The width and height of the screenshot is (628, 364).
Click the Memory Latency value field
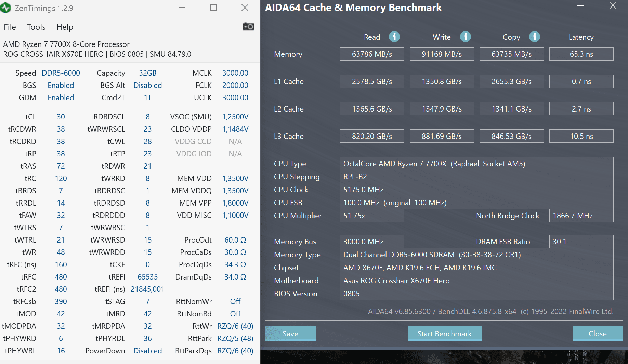coord(581,54)
